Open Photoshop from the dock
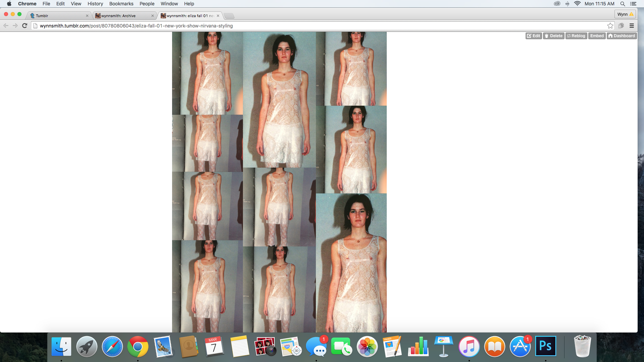 point(545,346)
